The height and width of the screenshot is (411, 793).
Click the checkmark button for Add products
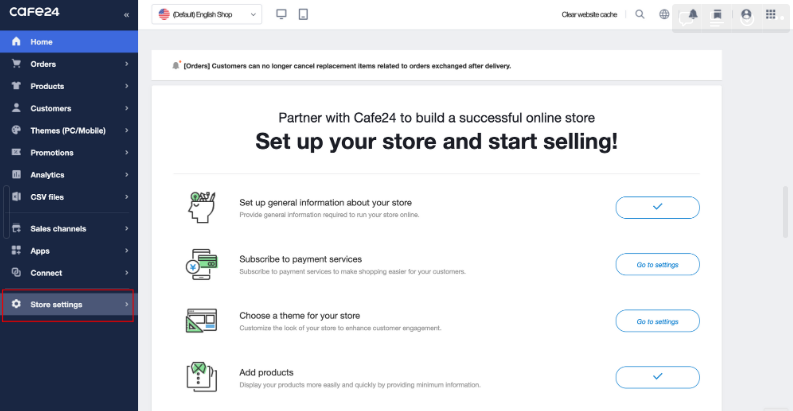click(657, 376)
